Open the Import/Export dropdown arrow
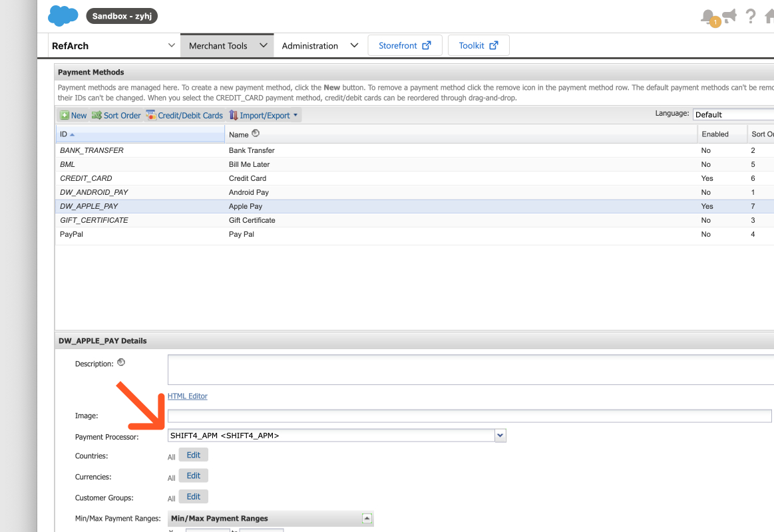 pyautogui.click(x=295, y=115)
